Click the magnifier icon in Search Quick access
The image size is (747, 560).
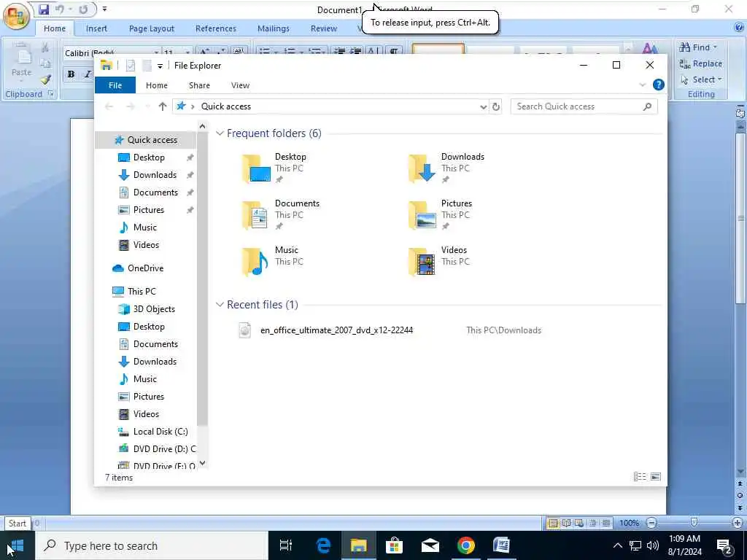click(647, 106)
